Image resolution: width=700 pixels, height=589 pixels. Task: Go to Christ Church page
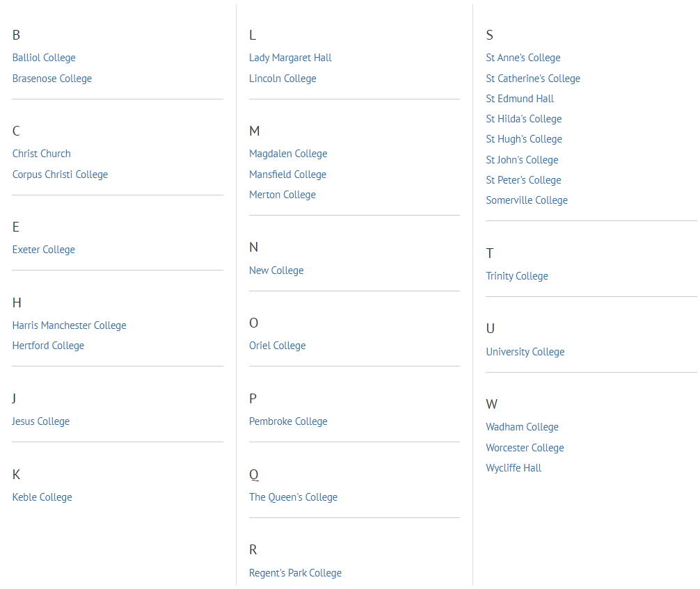pos(42,154)
